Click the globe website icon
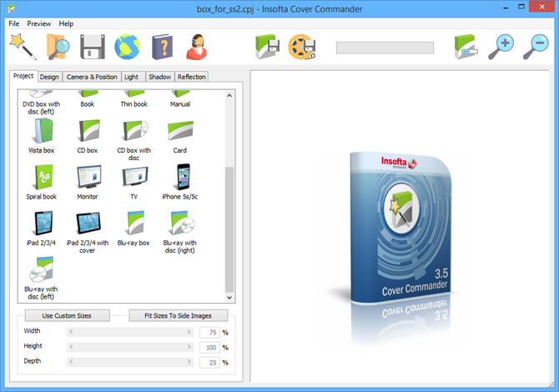 pyautogui.click(x=129, y=46)
